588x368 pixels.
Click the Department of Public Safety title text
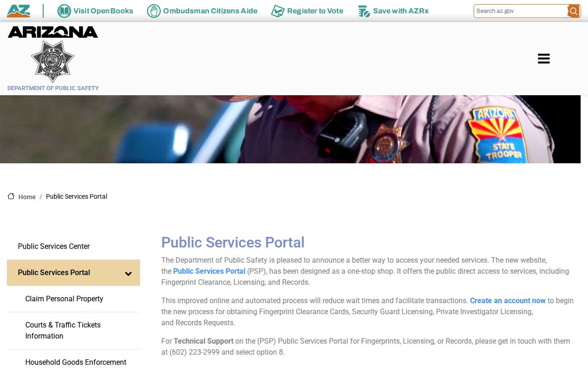tap(53, 88)
